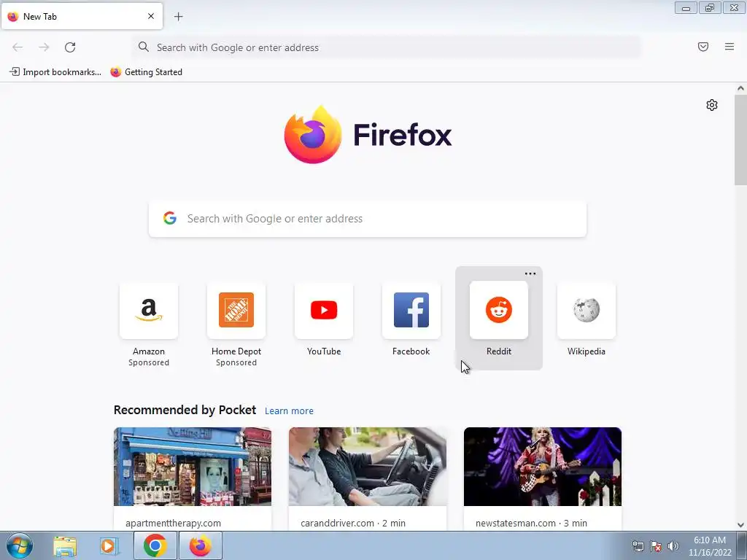
Task: Minimize the Firefox window
Action: pyautogui.click(x=686, y=8)
